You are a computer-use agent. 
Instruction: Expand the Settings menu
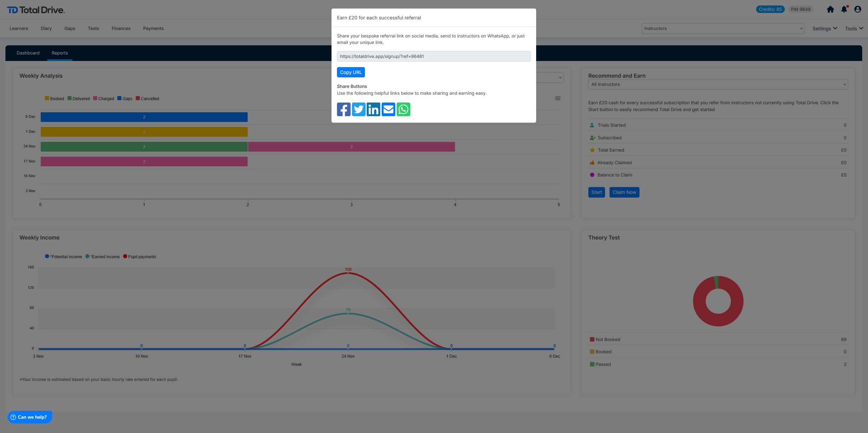(824, 29)
